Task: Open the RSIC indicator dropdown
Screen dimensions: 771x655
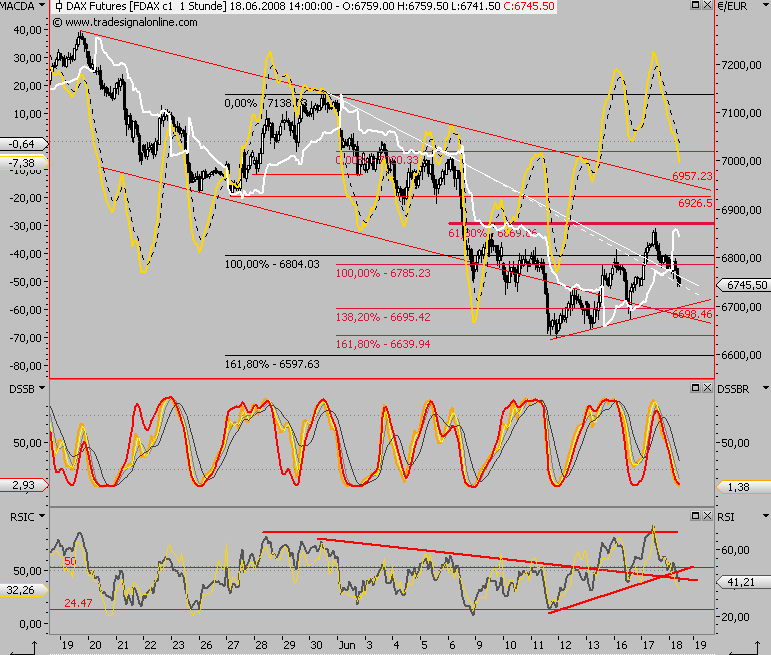Action: (42, 516)
